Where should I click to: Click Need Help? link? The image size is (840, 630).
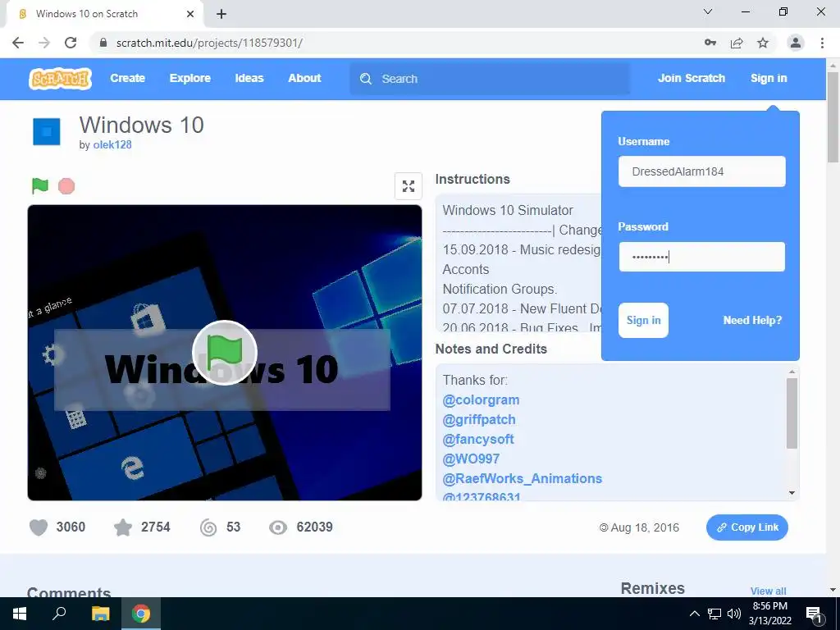(752, 321)
